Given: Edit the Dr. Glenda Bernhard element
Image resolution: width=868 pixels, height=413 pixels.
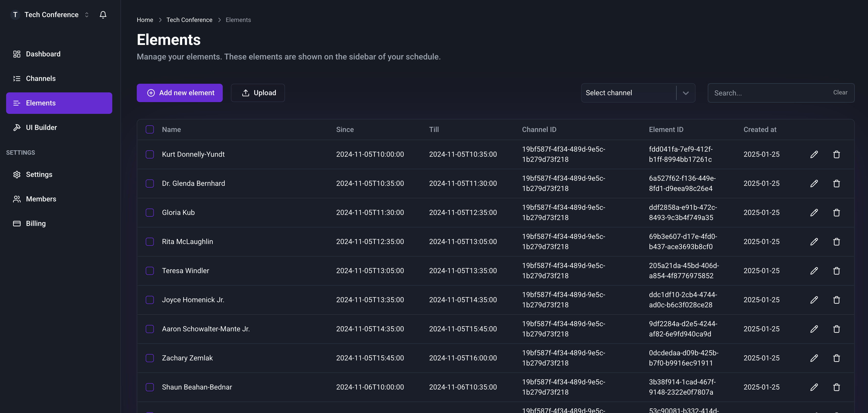Looking at the screenshot, I should point(814,184).
